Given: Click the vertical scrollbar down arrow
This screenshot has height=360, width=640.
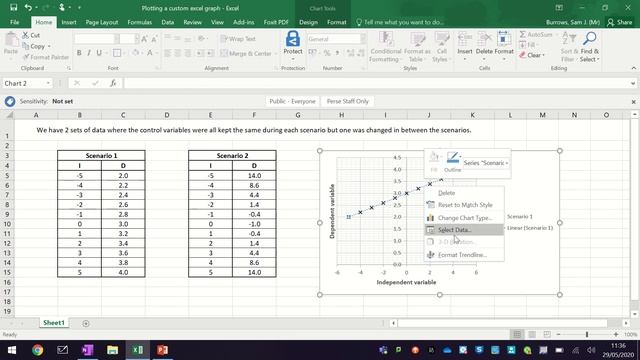Looking at the screenshot, I should pos(634,314).
